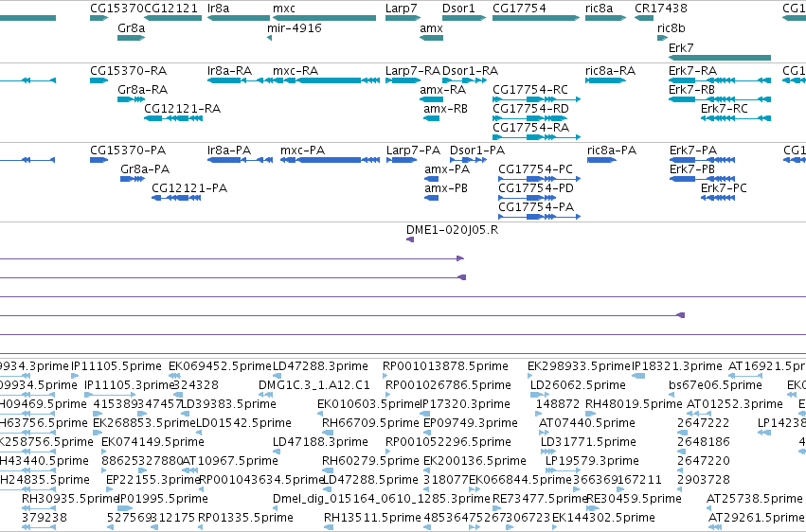Select the LD47288.3prime EST label
Screen dimensions: 806x532
tap(320, 365)
